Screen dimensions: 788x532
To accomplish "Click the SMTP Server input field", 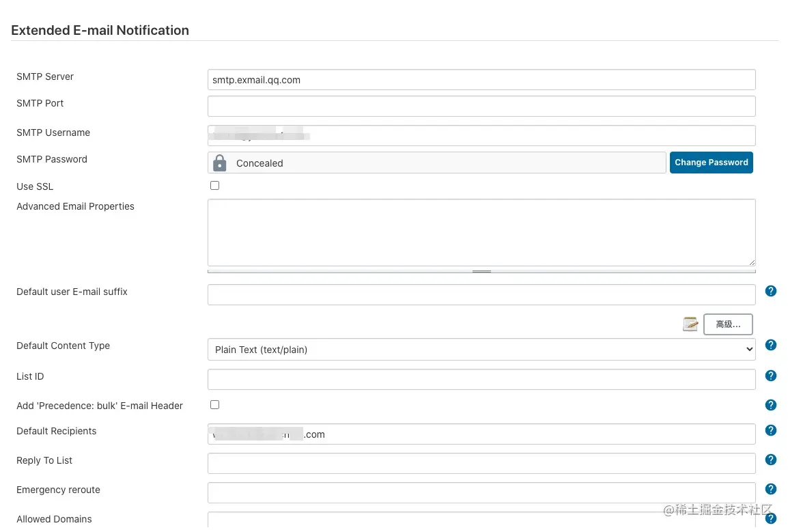I will (481, 80).
